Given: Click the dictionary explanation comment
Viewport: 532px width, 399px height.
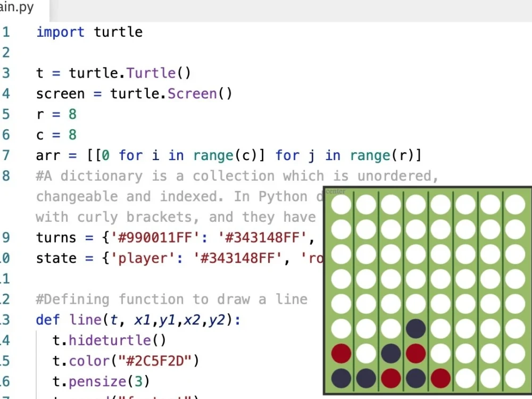Looking at the screenshot, I should (160, 176).
